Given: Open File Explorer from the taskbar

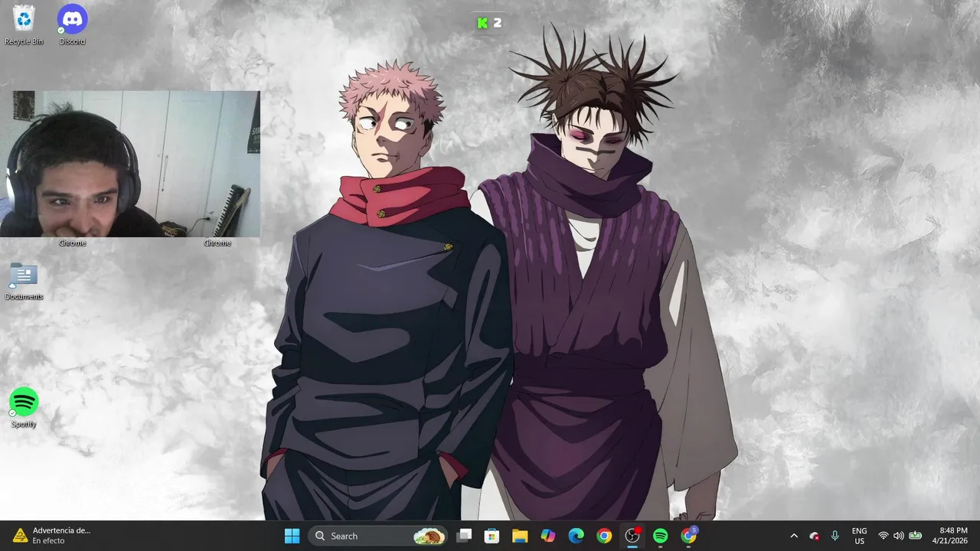Looking at the screenshot, I should pos(520,536).
